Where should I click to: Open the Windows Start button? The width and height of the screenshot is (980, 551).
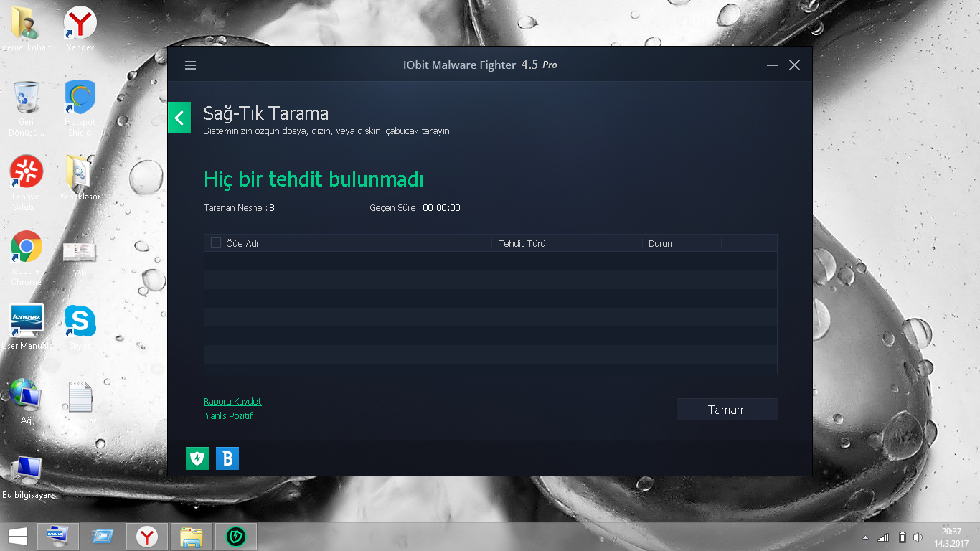[x=18, y=536]
